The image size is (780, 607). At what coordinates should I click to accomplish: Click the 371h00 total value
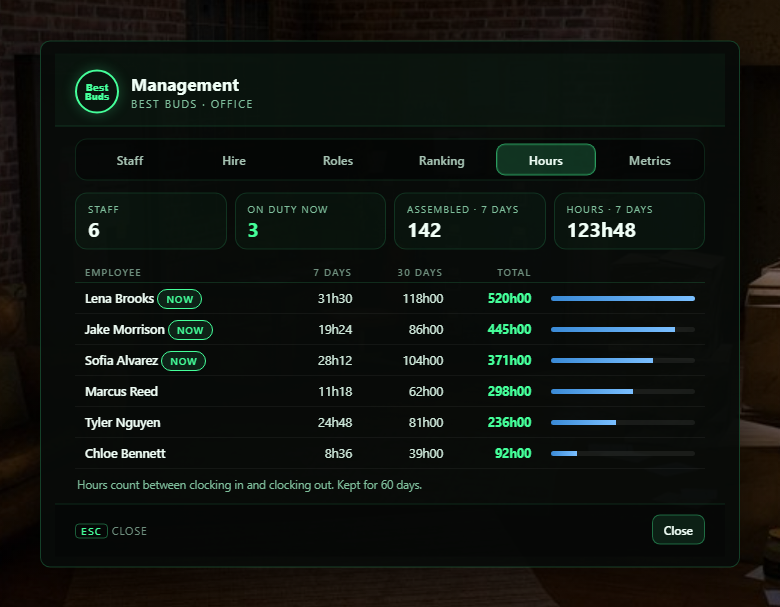pos(509,360)
